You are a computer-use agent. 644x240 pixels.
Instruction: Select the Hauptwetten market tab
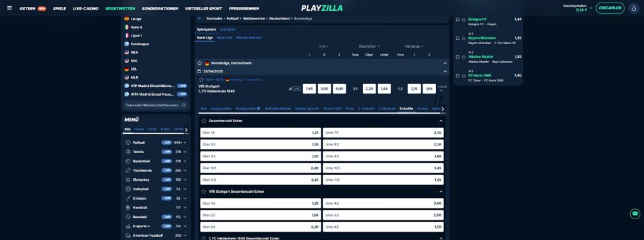221,109
